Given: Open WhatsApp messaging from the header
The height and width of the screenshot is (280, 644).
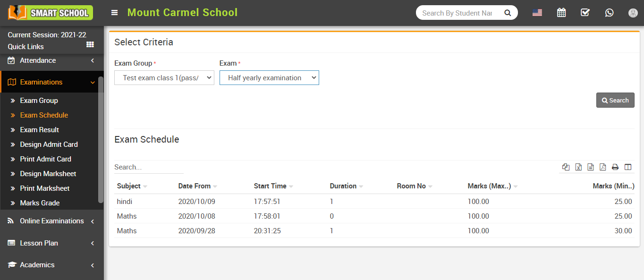Looking at the screenshot, I should coord(609,12).
